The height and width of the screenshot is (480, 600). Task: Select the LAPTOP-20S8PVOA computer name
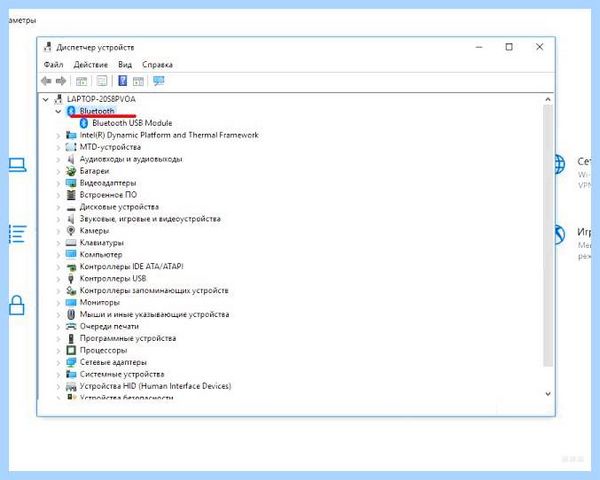click(101, 99)
